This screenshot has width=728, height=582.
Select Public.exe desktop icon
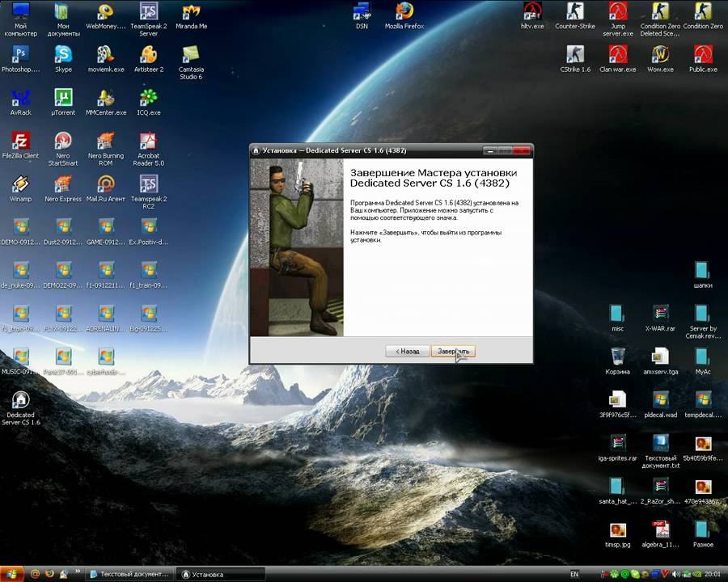pyautogui.click(x=703, y=59)
